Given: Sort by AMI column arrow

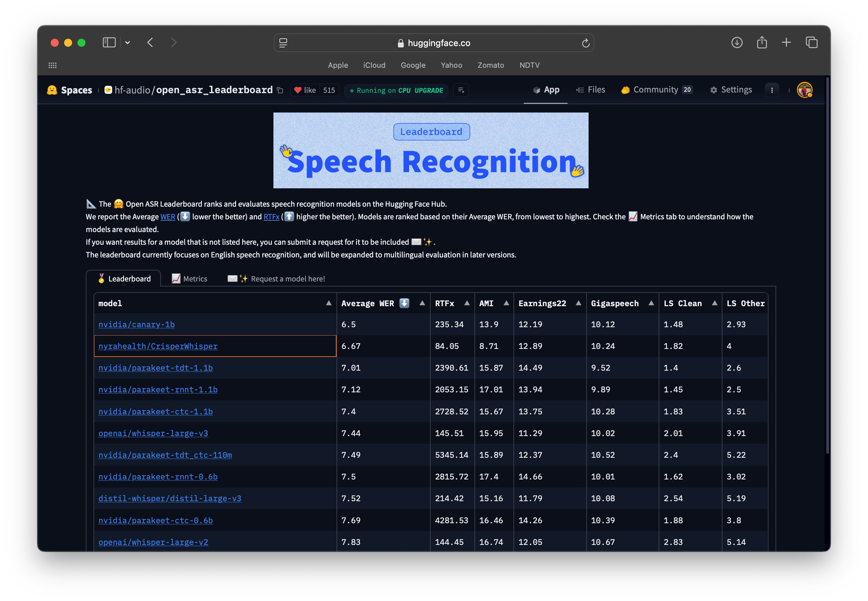Looking at the screenshot, I should 506,303.
